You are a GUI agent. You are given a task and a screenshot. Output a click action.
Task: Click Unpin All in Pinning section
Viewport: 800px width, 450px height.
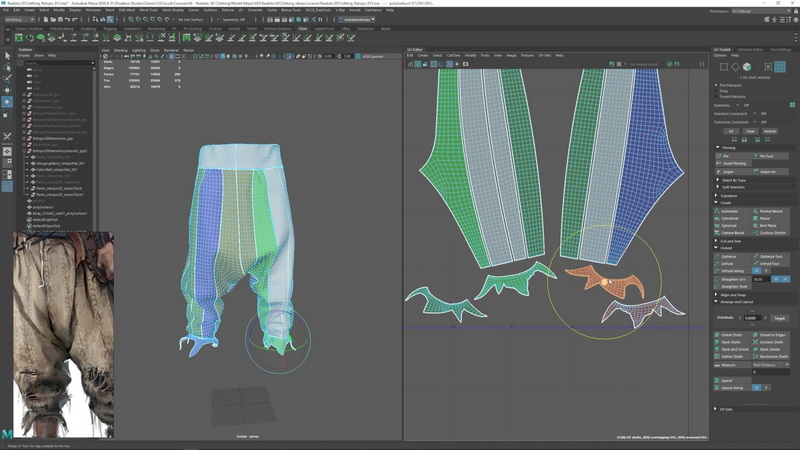click(x=770, y=172)
